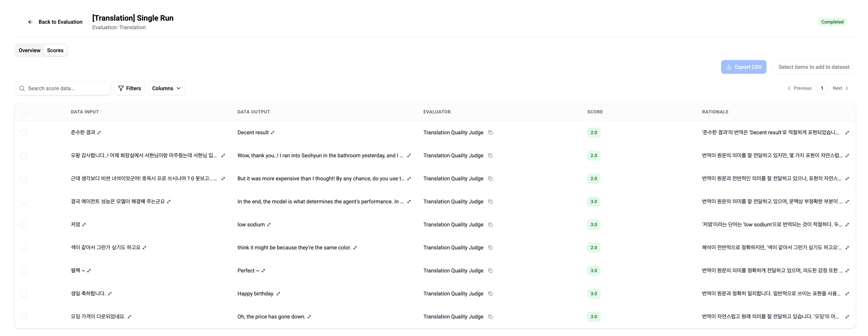Select page number 1

(x=822, y=88)
